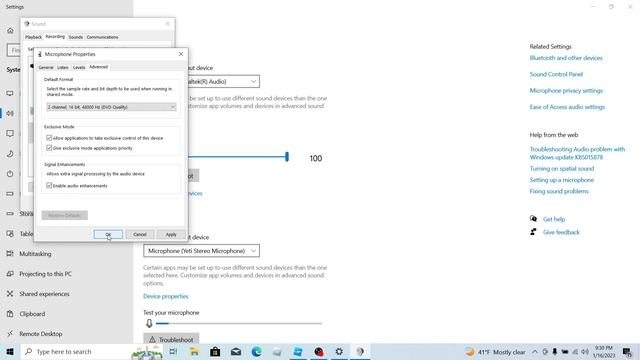The height and width of the screenshot is (360, 640).
Task: Click OK in Microphone Properties
Action: pyautogui.click(x=108, y=234)
